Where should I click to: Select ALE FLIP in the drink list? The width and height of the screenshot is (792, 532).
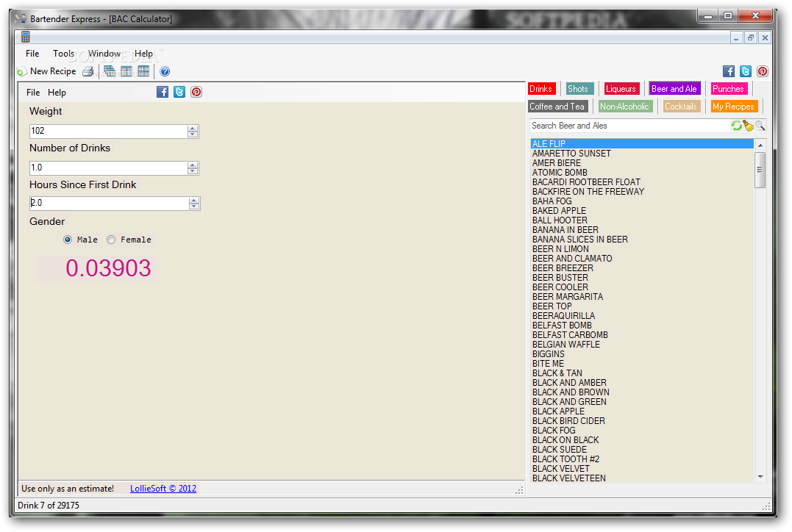tap(642, 144)
